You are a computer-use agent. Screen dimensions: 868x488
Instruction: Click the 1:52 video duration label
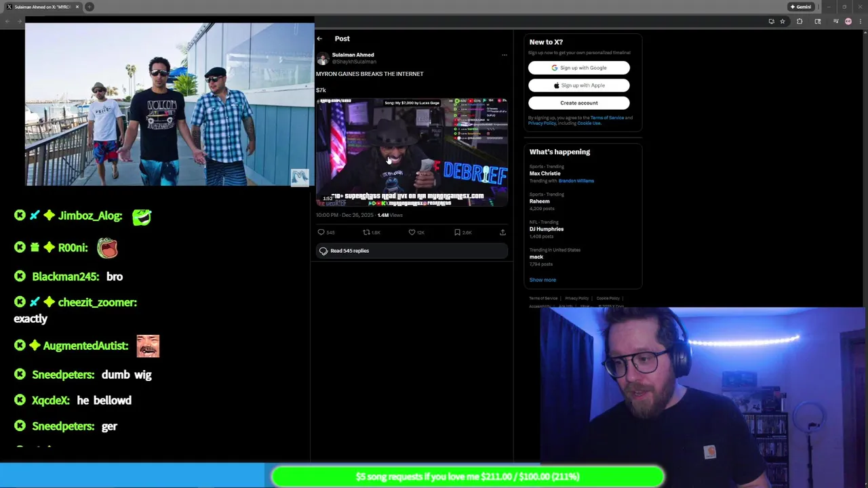click(x=328, y=199)
